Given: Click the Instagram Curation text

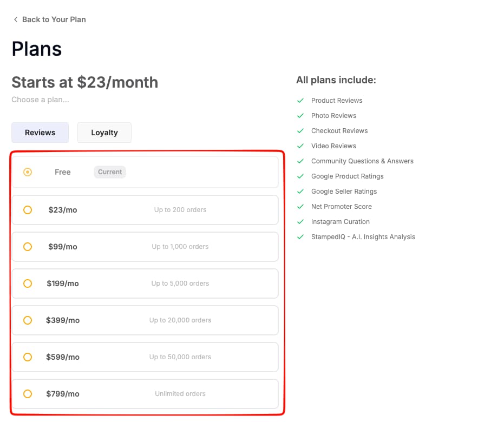Looking at the screenshot, I should point(341,222).
